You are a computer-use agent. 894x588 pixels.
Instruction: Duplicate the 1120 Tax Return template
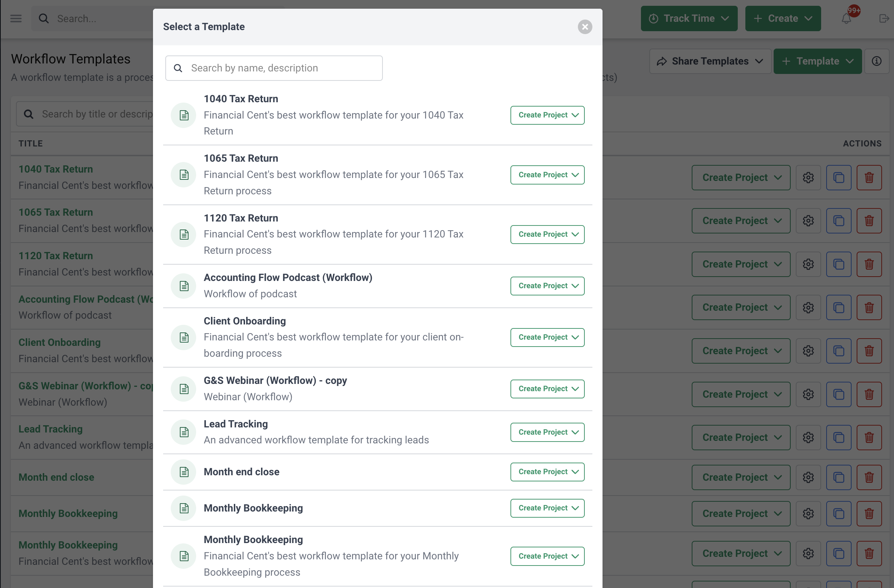tap(839, 265)
